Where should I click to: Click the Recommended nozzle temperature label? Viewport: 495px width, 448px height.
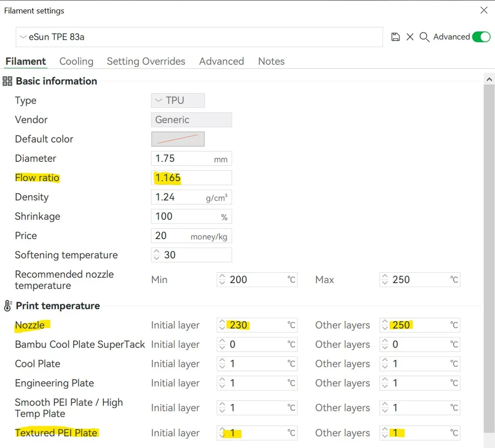click(x=64, y=280)
